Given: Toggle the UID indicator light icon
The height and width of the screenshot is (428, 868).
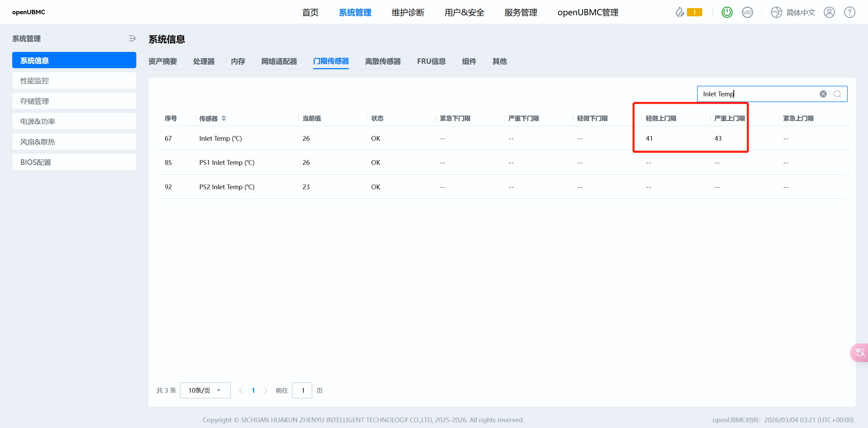Looking at the screenshot, I should click(747, 13).
